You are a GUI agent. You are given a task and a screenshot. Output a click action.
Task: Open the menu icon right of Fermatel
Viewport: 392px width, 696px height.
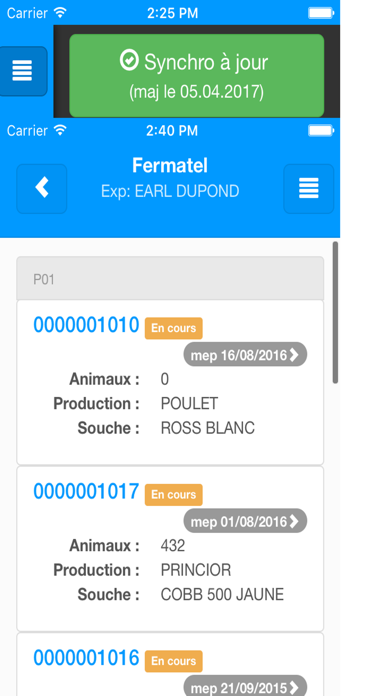(x=309, y=189)
